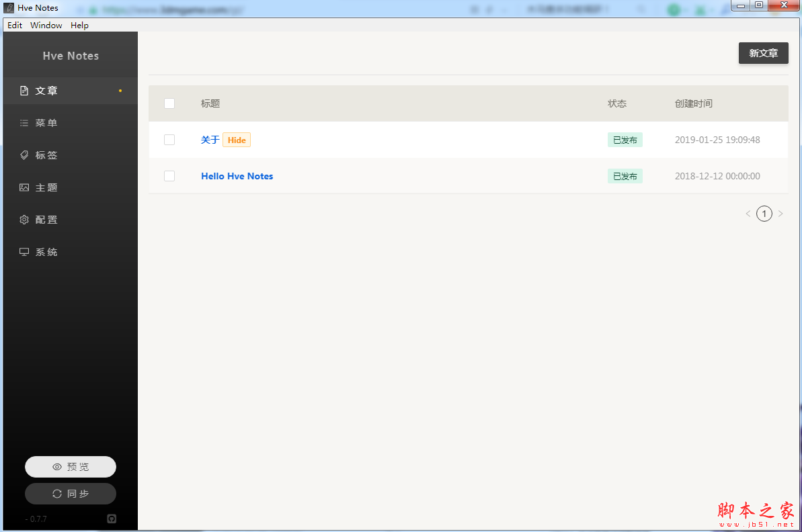The height and width of the screenshot is (532, 802).
Task: Open the Help menu
Action: pos(79,25)
